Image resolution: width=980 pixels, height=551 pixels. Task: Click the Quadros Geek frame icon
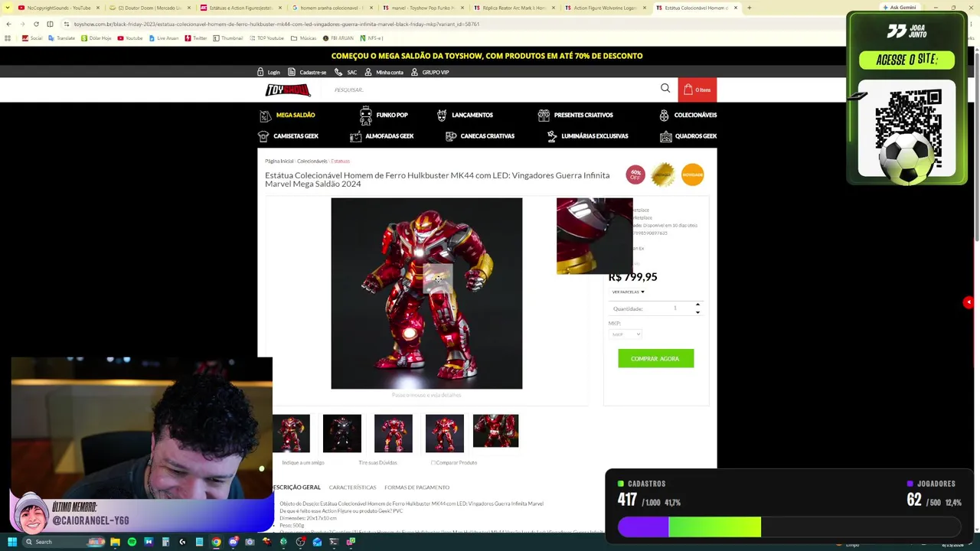tap(666, 136)
